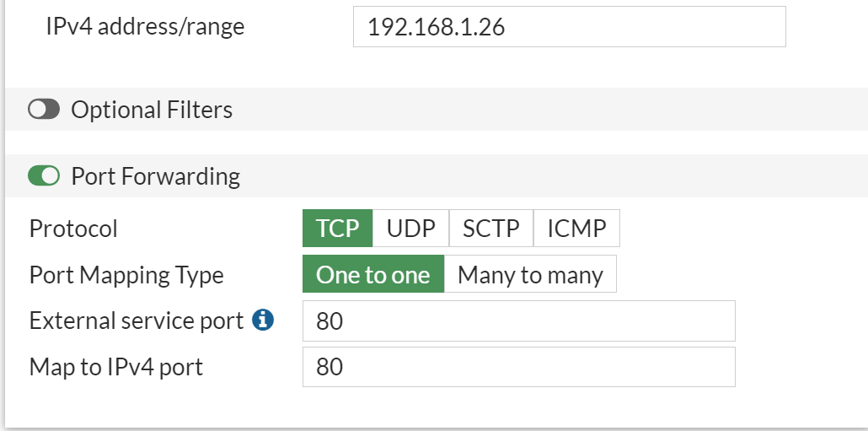868x431 pixels.
Task: Click the External service port info icon
Action: coord(263,321)
